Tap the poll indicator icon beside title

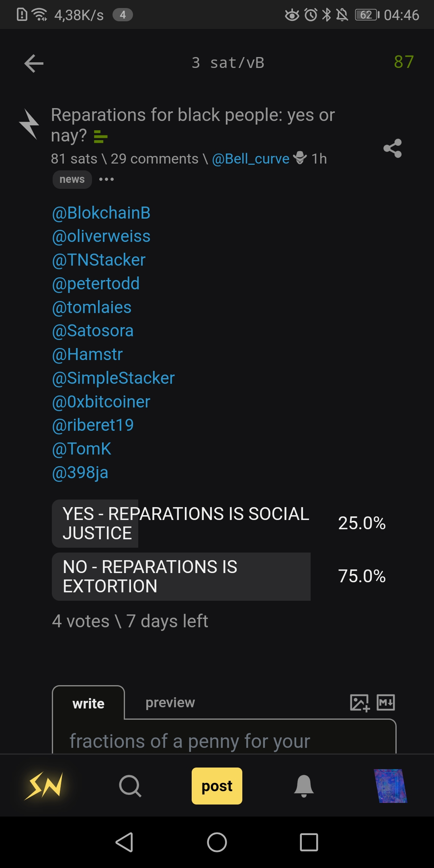(x=100, y=137)
